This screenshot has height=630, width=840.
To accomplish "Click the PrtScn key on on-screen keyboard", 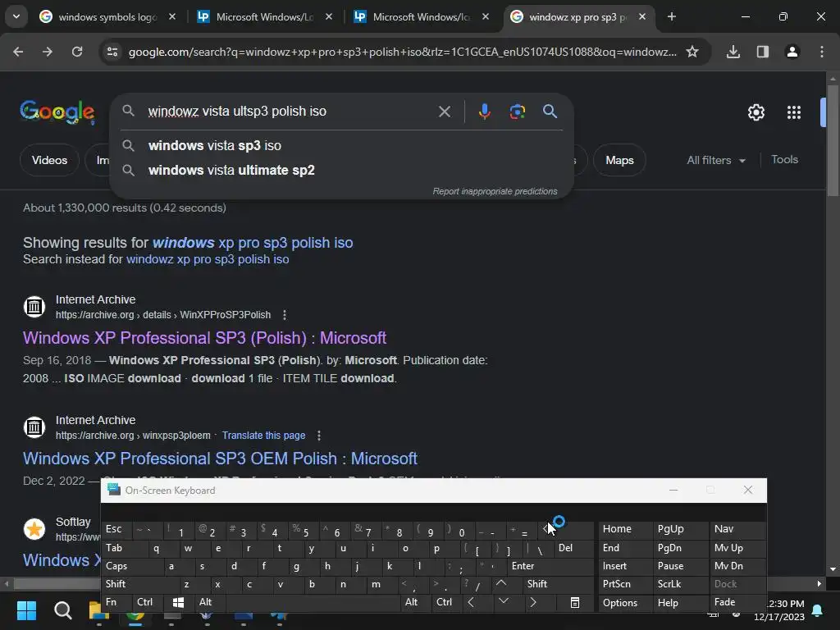I will [x=626, y=584].
